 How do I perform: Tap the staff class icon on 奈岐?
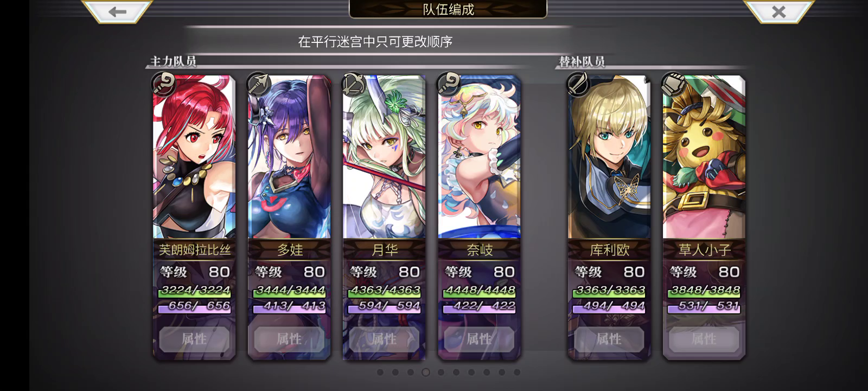449,84
